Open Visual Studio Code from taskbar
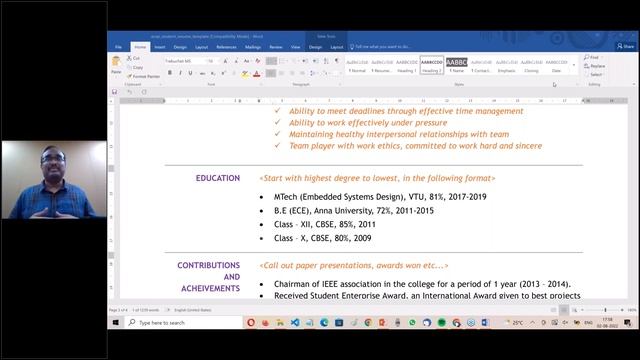 click(x=295, y=322)
